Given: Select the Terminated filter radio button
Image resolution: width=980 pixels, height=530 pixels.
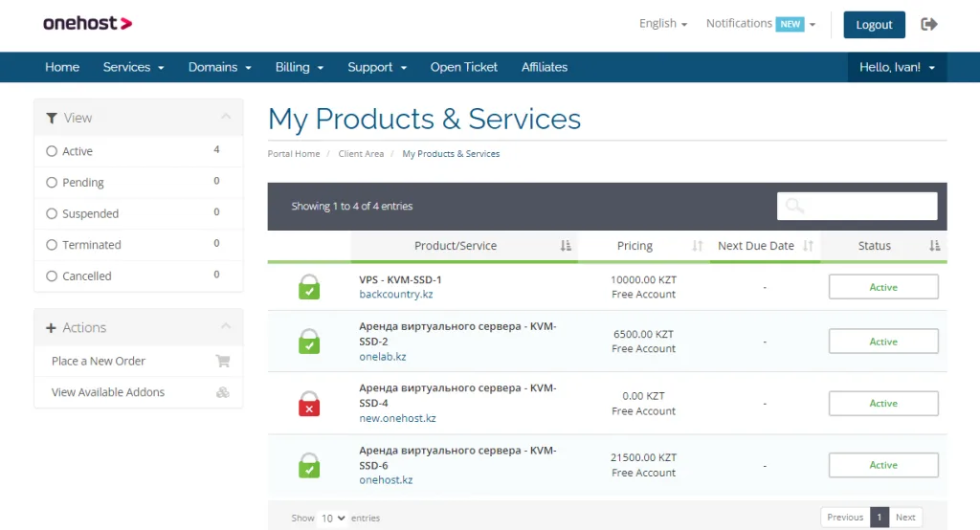Looking at the screenshot, I should point(52,245).
